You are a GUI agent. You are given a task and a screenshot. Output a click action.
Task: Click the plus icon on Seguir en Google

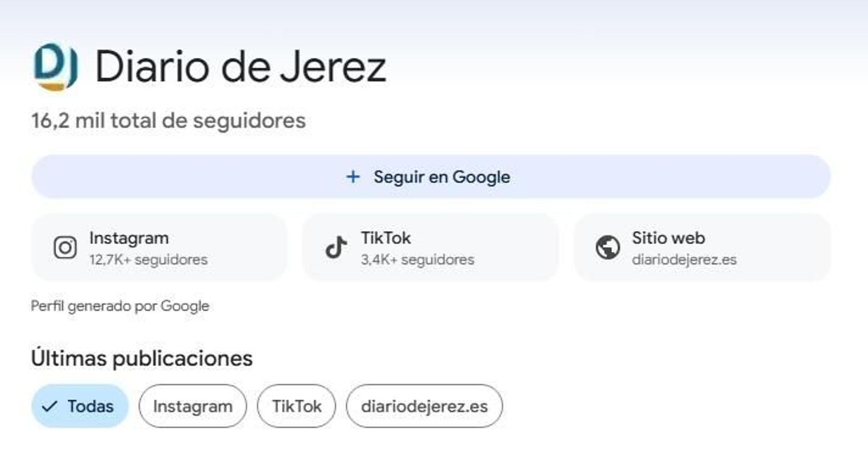coord(353,176)
